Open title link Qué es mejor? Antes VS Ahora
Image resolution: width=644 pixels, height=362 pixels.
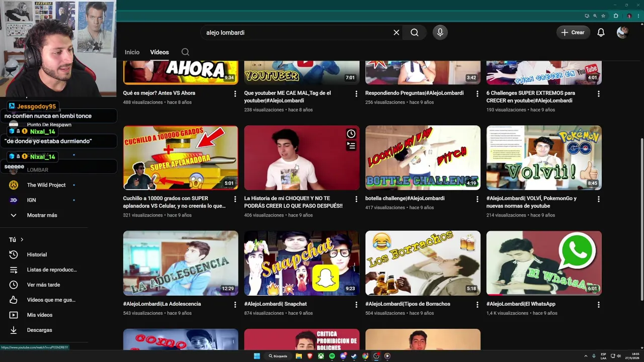[x=159, y=93]
